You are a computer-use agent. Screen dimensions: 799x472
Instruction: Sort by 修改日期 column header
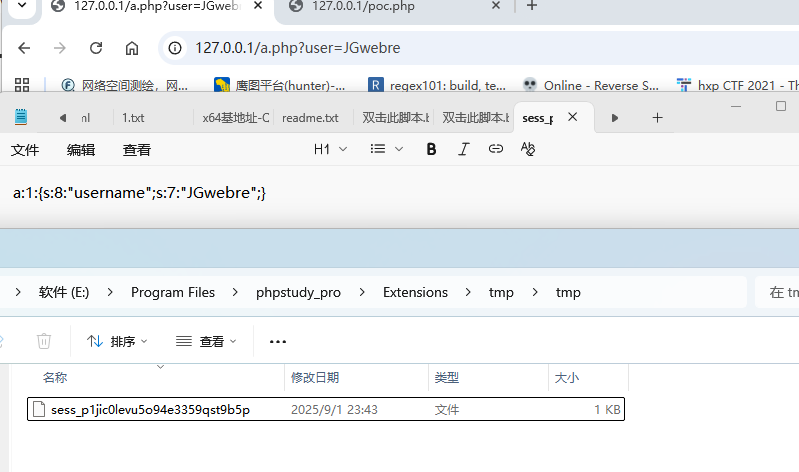pyautogui.click(x=315, y=378)
